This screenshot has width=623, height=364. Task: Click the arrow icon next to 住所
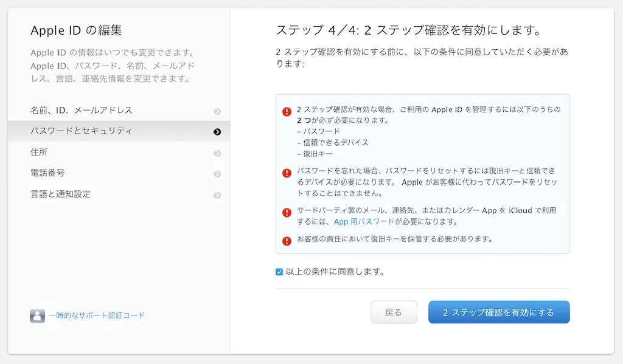click(x=217, y=153)
